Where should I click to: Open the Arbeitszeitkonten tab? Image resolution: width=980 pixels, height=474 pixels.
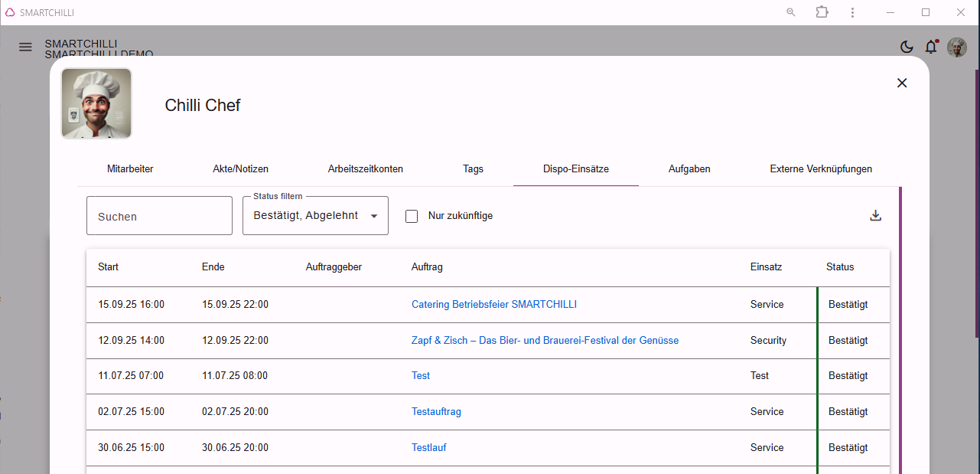(366, 168)
